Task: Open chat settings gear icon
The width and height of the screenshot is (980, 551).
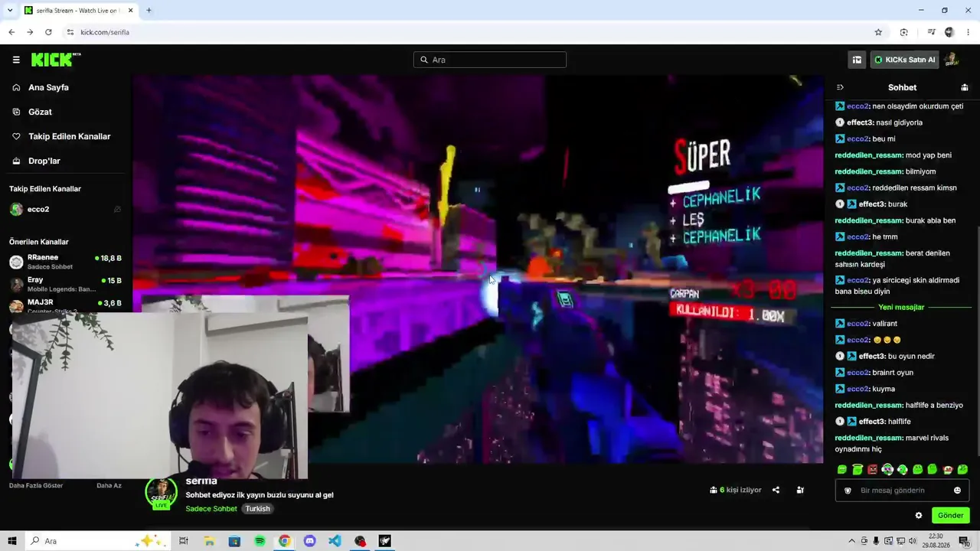Action: [919, 515]
